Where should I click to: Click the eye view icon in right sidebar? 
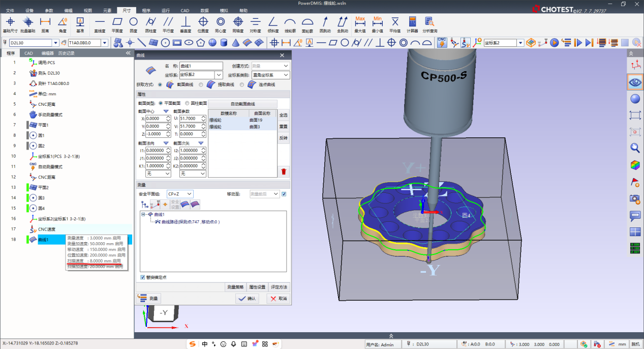click(635, 82)
